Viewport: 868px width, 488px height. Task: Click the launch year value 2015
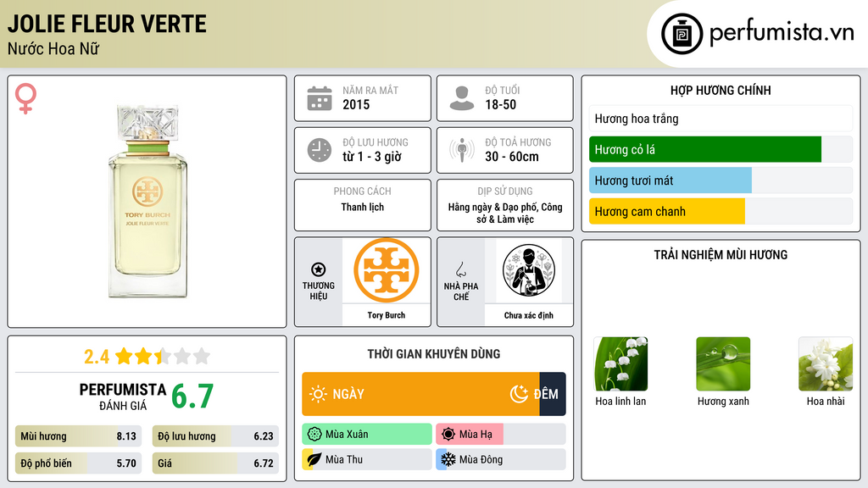click(356, 104)
